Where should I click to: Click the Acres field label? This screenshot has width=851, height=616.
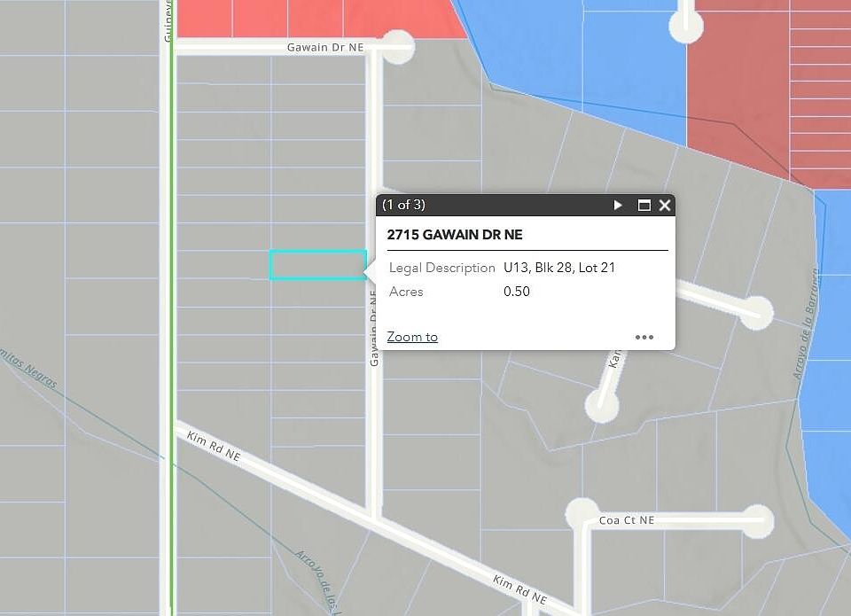coord(406,292)
